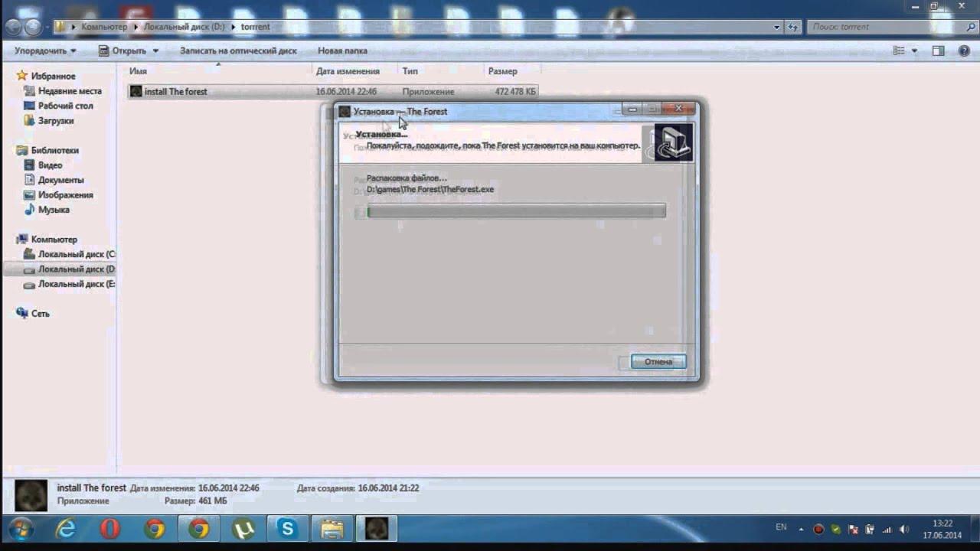The image size is (980, 551).
Task: Open the change view options dropdown arrow
Action: coord(914,51)
